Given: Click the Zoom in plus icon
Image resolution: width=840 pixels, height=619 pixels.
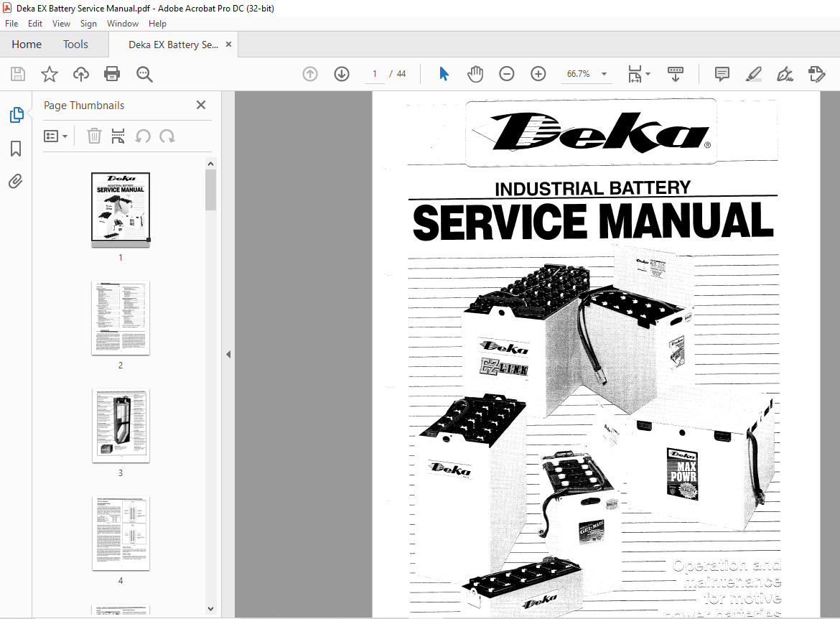Looking at the screenshot, I should (538, 74).
